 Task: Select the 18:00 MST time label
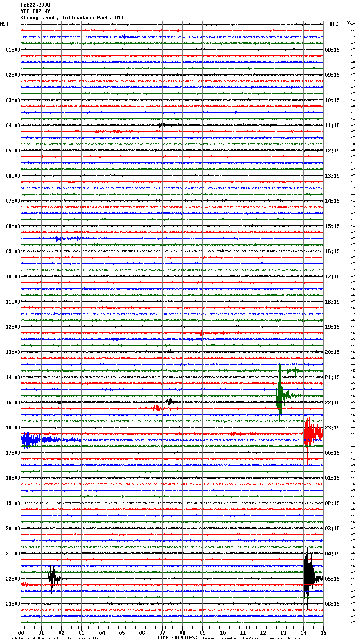pos(13,478)
